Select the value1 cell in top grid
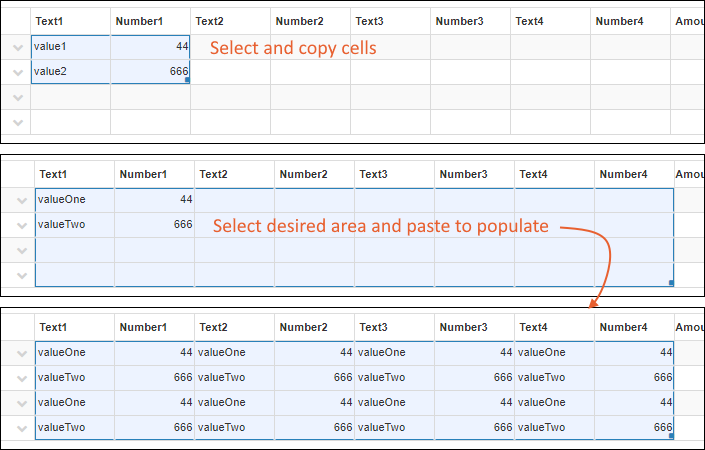The width and height of the screenshot is (705, 450). [70, 47]
